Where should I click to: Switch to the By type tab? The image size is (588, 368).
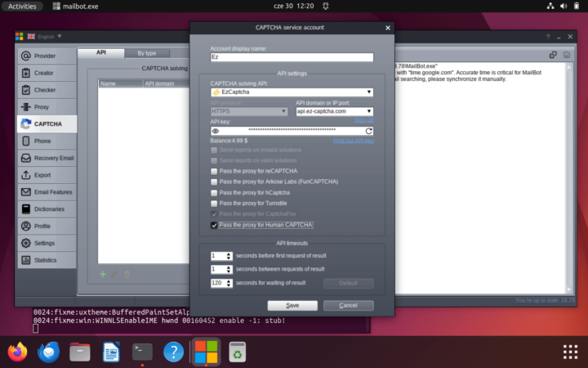click(x=147, y=53)
